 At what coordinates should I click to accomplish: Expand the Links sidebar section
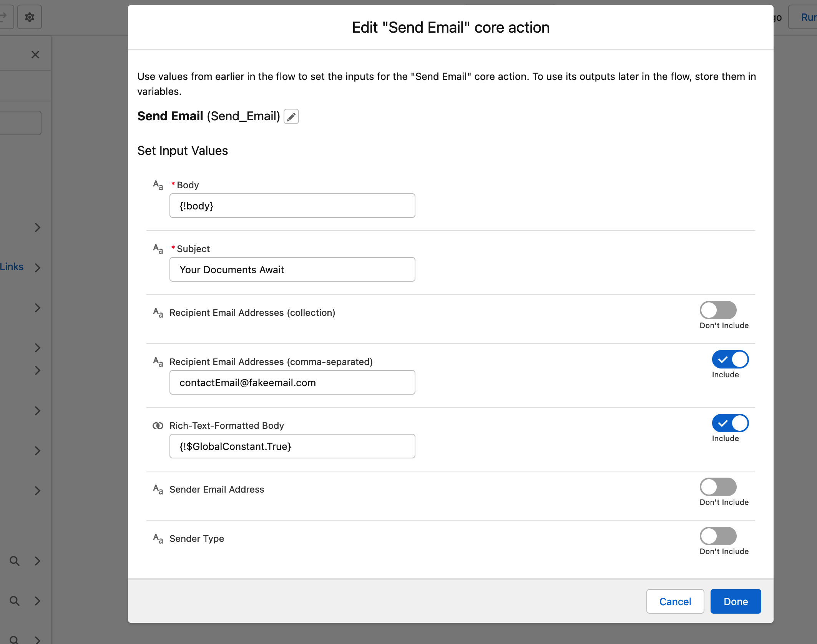[37, 267]
